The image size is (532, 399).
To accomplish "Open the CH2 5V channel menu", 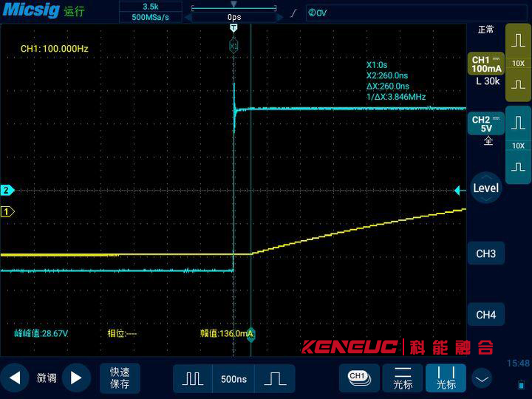I will pos(485,123).
